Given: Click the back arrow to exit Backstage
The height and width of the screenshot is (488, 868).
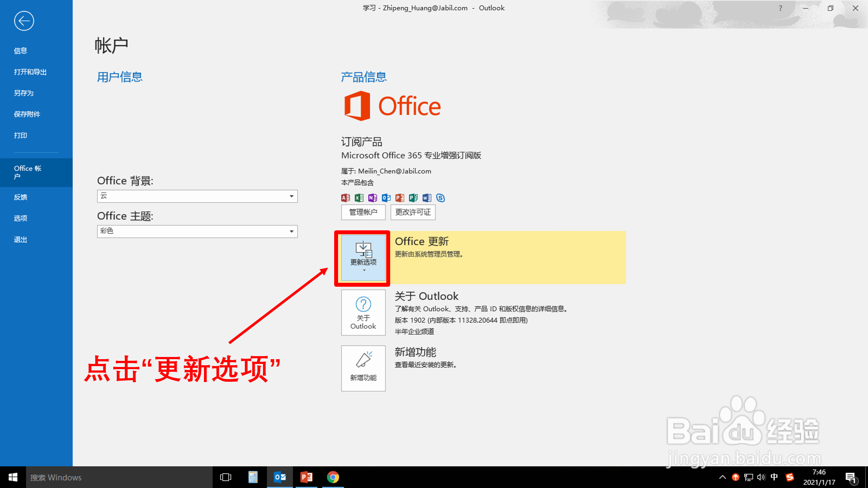Looking at the screenshot, I should tap(24, 21).
